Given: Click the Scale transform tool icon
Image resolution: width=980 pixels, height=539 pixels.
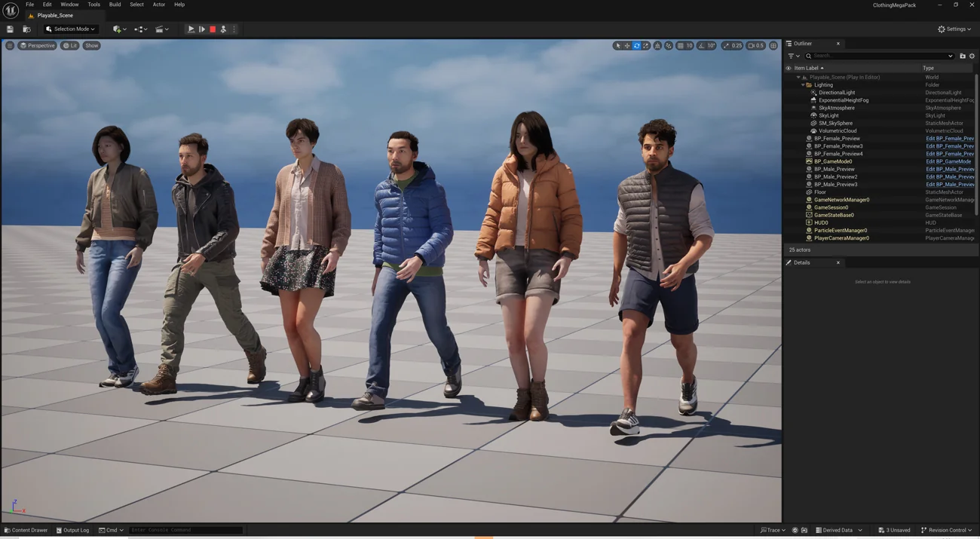Looking at the screenshot, I should click(x=646, y=46).
